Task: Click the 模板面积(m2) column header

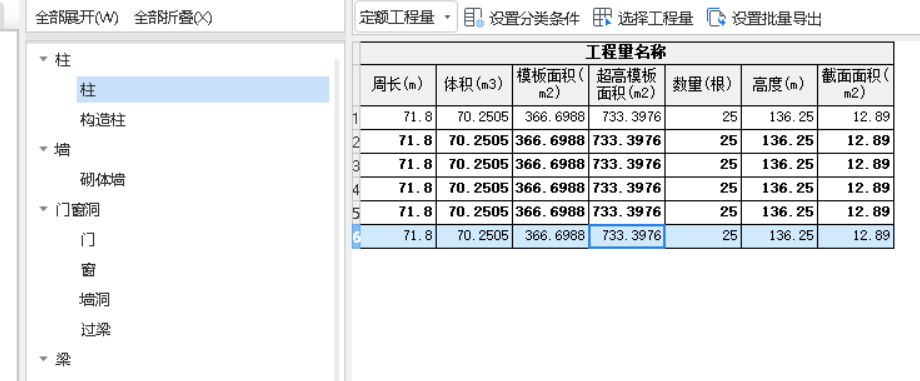Action: coord(550,85)
